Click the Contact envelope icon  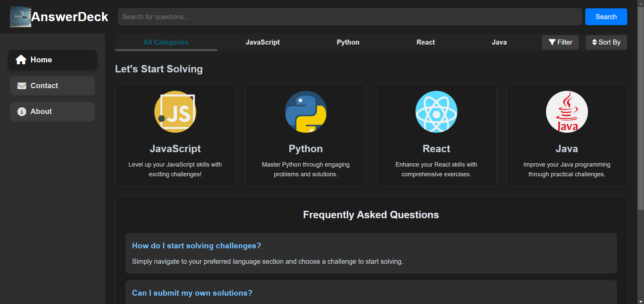pos(22,86)
